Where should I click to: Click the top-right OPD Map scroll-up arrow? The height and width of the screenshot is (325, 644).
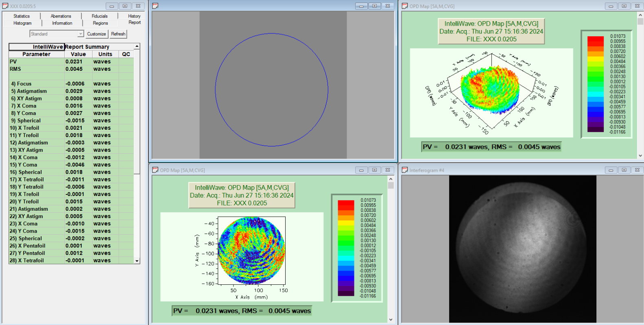coord(640,15)
